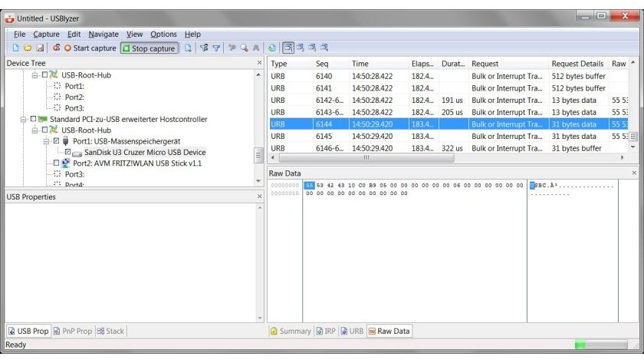Toggle SanDisk U3 Cruzer Micro checkbox

point(67,152)
